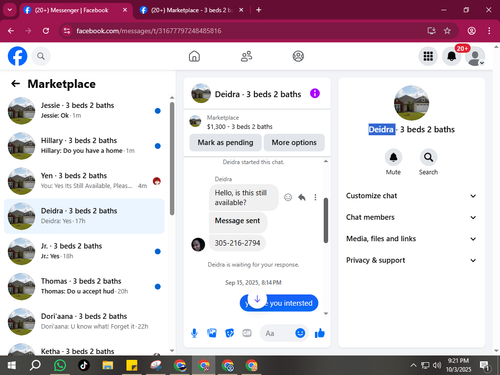Open the notifications bell with 20+ badge
The height and width of the screenshot is (375, 500).
(452, 56)
